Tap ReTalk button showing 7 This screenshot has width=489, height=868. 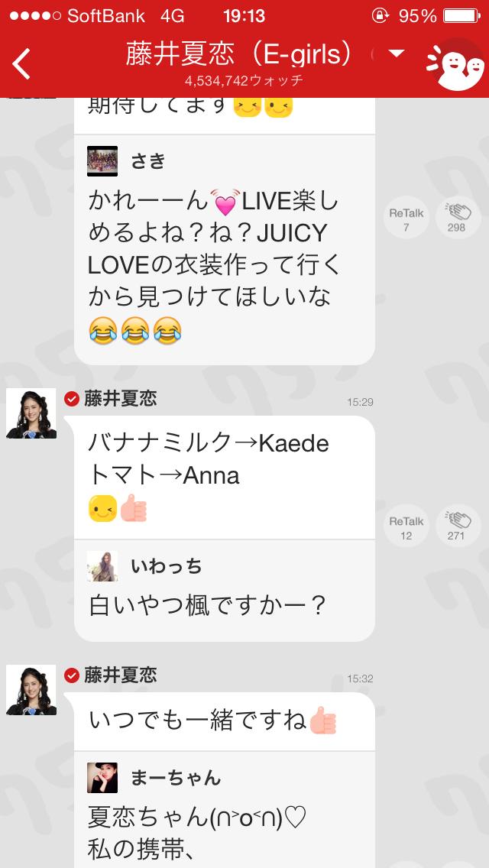[x=406, y=219]
